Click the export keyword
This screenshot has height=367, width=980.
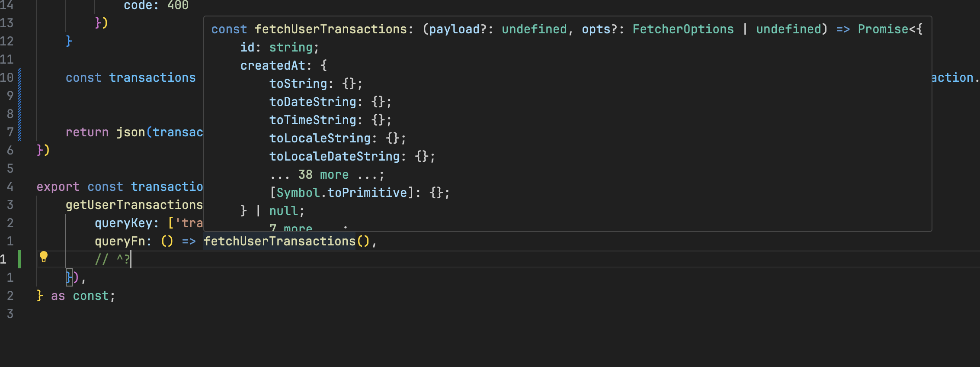click(58, 187)
